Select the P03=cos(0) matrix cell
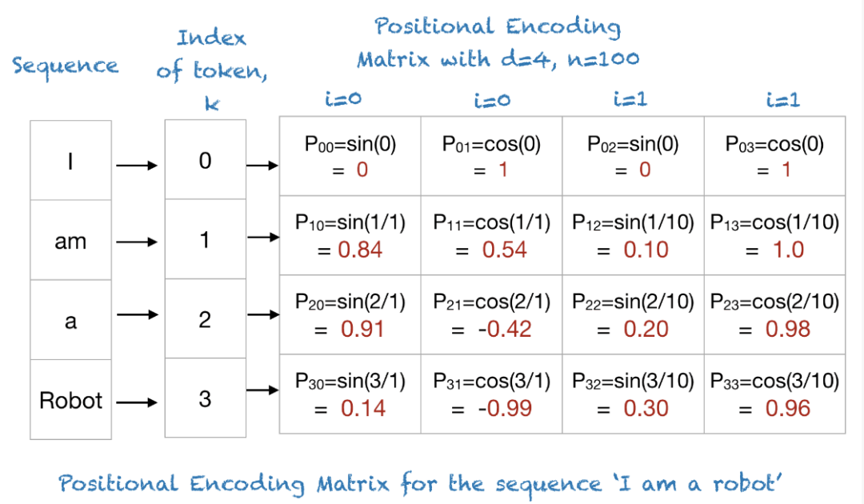Viewport: 864px width, 504px height. coord(774,156)
